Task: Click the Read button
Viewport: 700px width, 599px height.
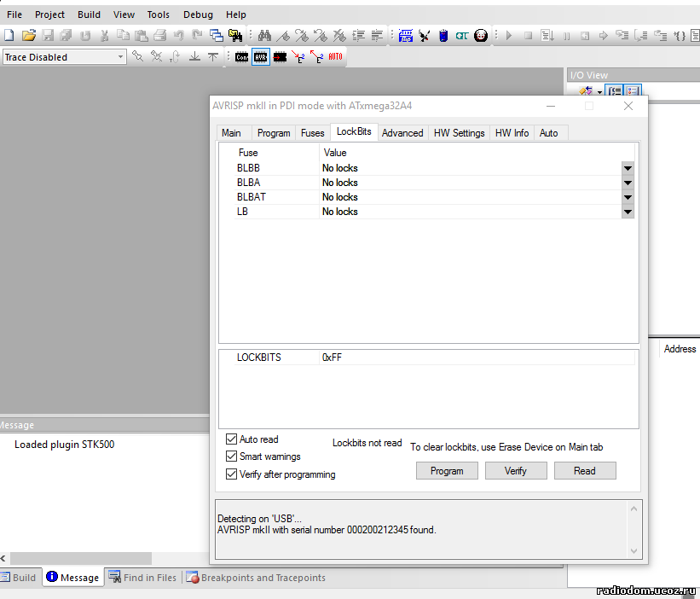Action: [585, 471]
